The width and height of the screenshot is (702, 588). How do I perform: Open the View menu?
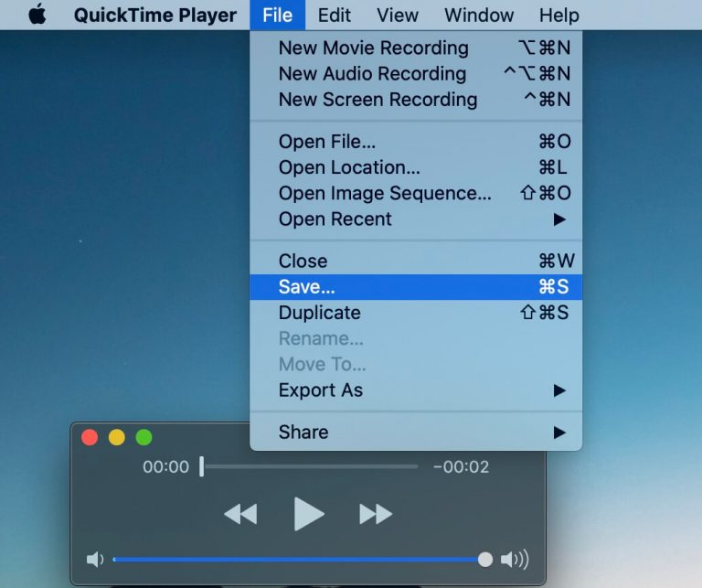click(397, 16)
